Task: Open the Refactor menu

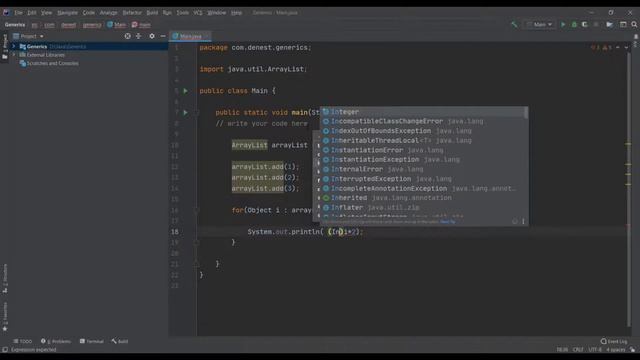Action: pos(132,13)
